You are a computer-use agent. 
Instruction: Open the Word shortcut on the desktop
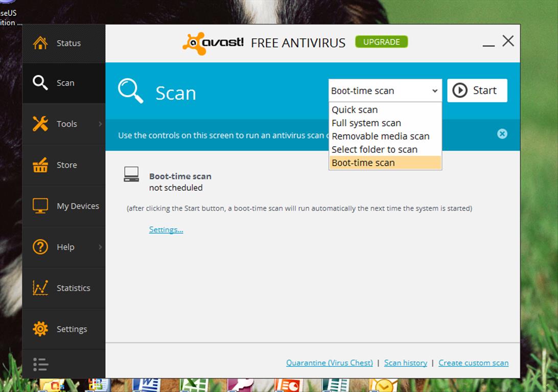coord(147,385)
